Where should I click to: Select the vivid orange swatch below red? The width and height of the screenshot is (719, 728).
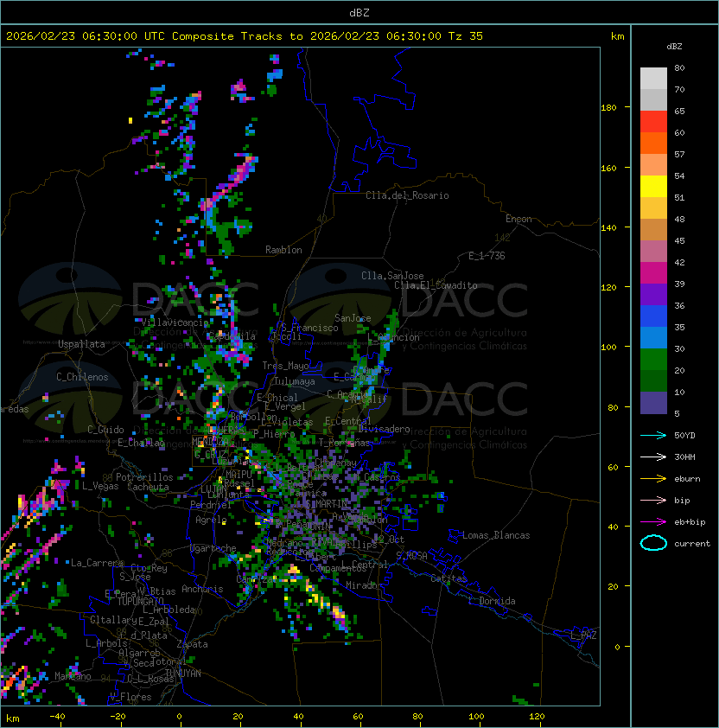pyautogui.click(x=653, y=143)
